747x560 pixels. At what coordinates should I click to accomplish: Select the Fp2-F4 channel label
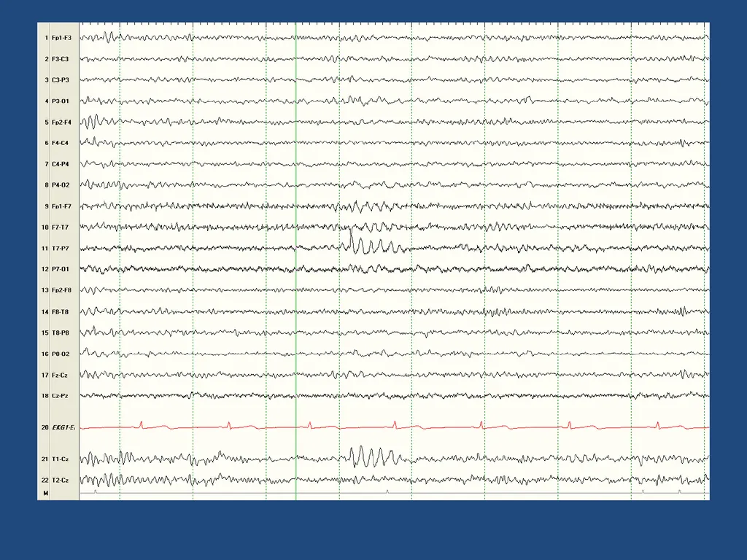(x=61, y=122)
